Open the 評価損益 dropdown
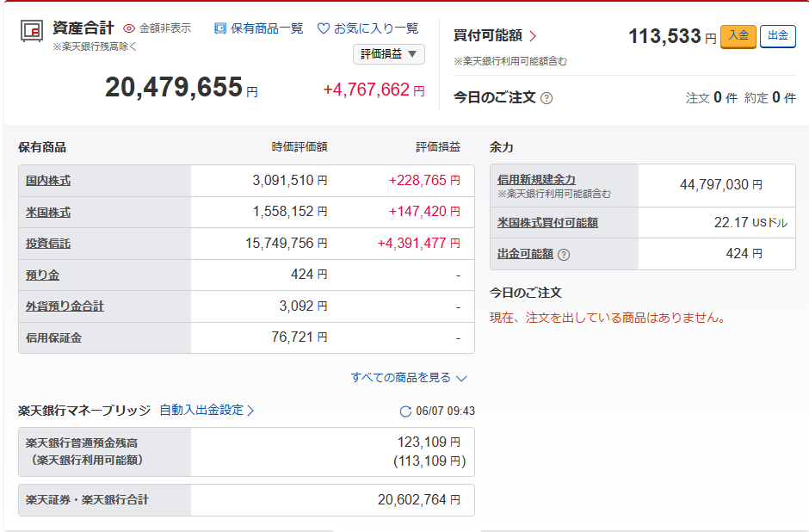809x532 pixels. pos(388,54)
